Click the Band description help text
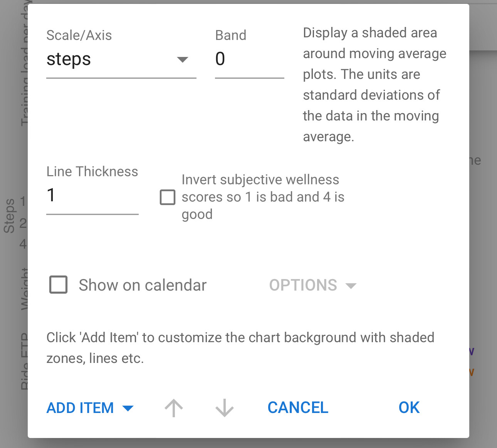The height and width of the screenshot is (448, 497). point(374,85)
